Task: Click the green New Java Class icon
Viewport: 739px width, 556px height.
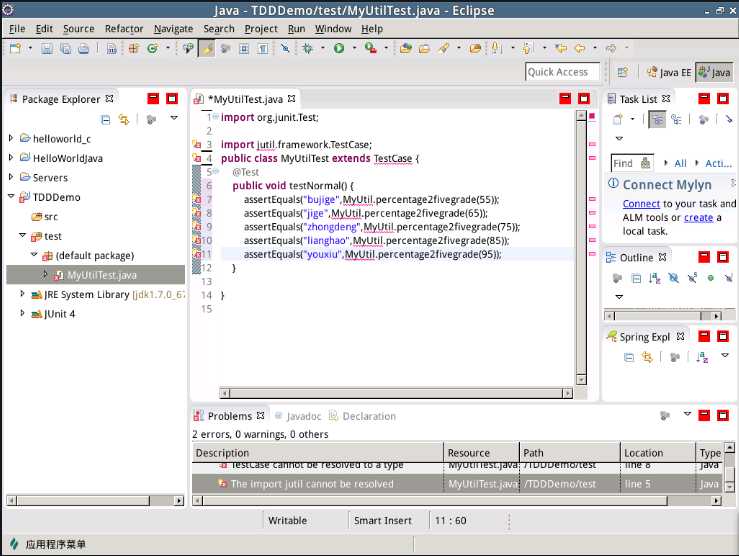Action: [152, 48]
